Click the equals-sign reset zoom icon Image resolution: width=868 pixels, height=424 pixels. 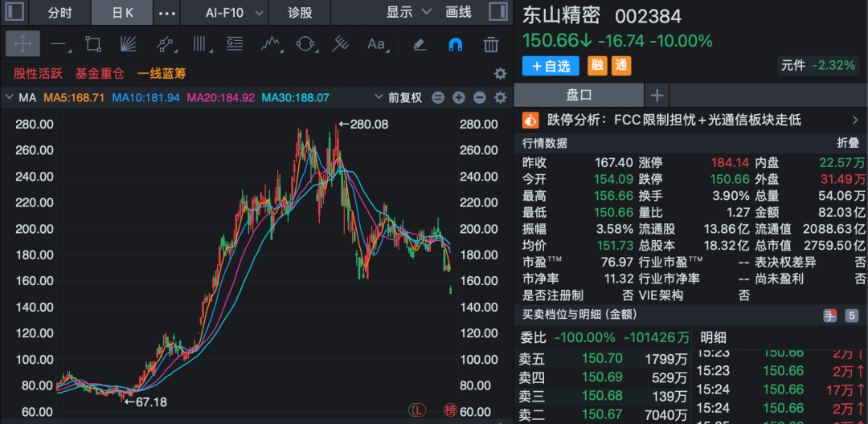(438, 98)
